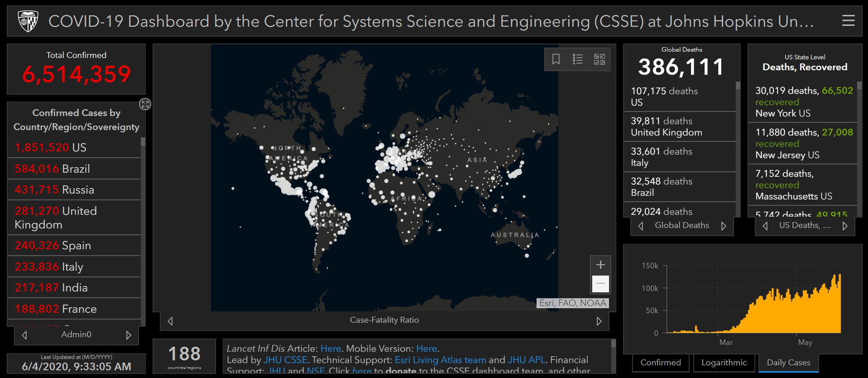The width and height of the screenshot is (868, 378).
Task: Go to next US Deaths list
Action: point(845,226)
